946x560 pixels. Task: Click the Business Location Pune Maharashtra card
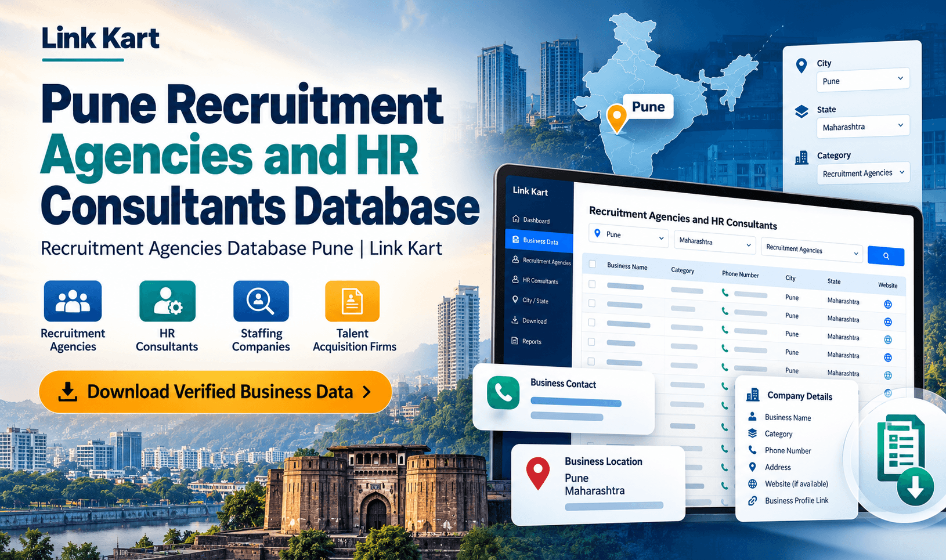pos(598,485)
